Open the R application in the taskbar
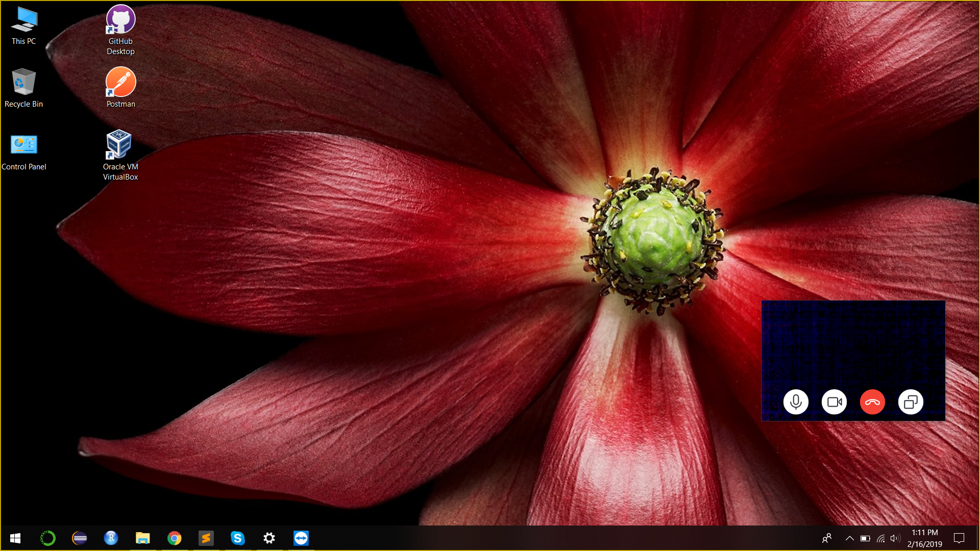 coord(111,538)
